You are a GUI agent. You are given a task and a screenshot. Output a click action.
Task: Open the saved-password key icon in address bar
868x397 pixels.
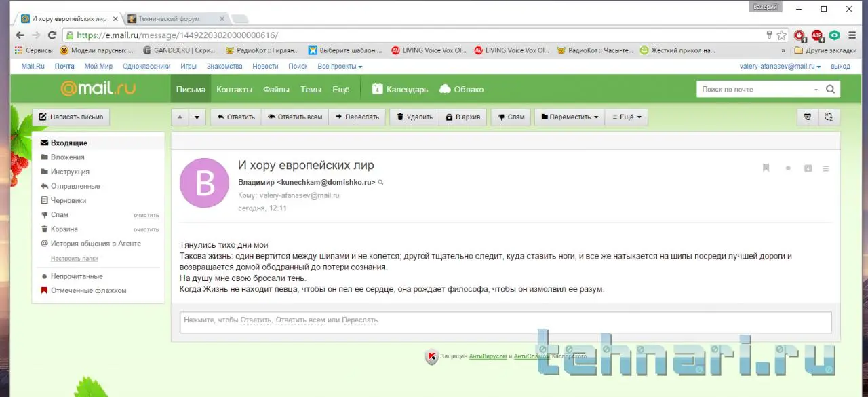(x=770, y=35)
